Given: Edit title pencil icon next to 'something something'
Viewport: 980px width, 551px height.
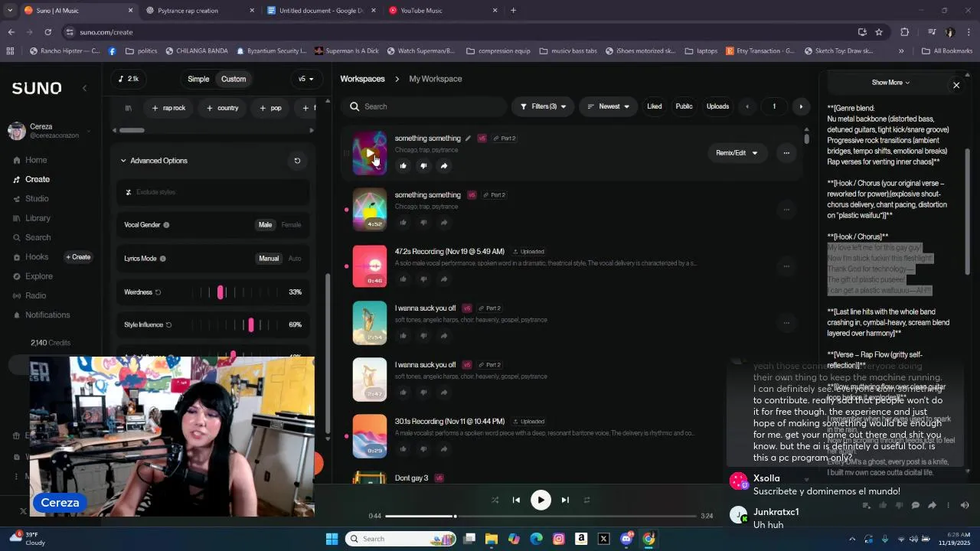Looking at the screenshot, I should (x=468, y=139).
